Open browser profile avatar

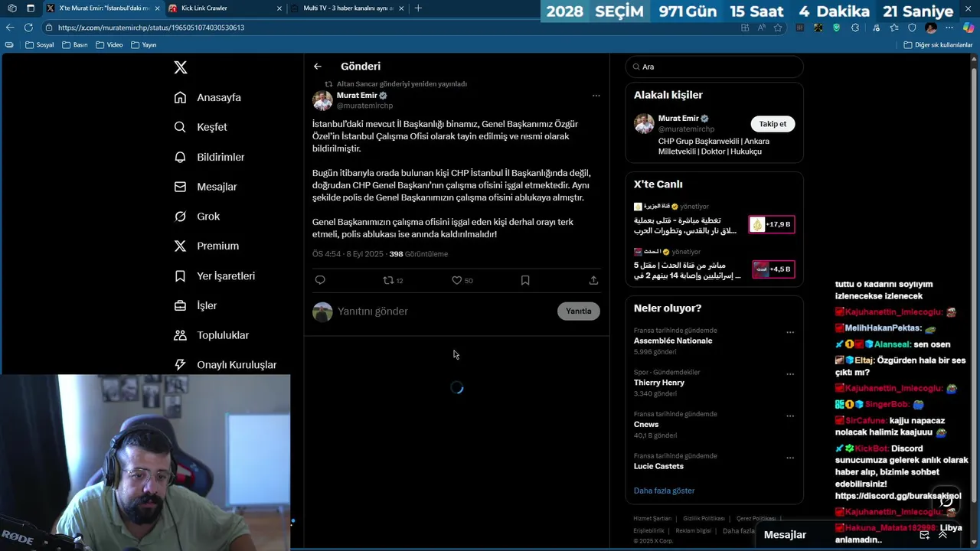tap(931, 28)
